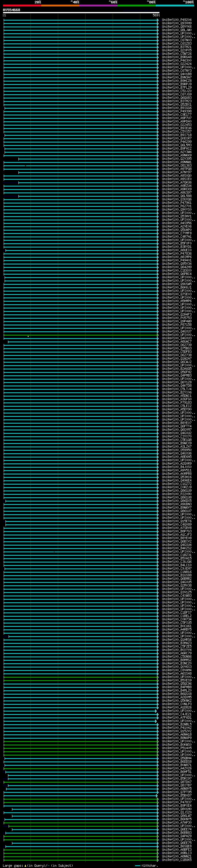Open hit UniRef100_Q5ZBX1

click(x=176, y=104)
